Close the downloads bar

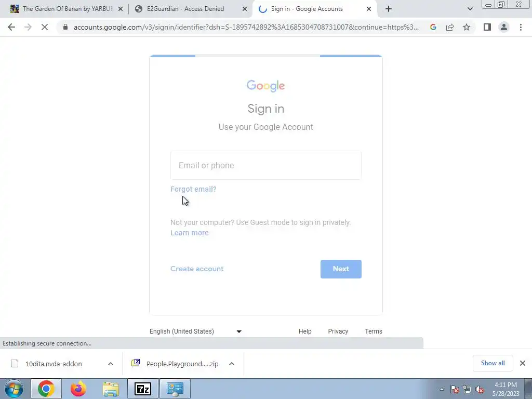click(523, 363)
